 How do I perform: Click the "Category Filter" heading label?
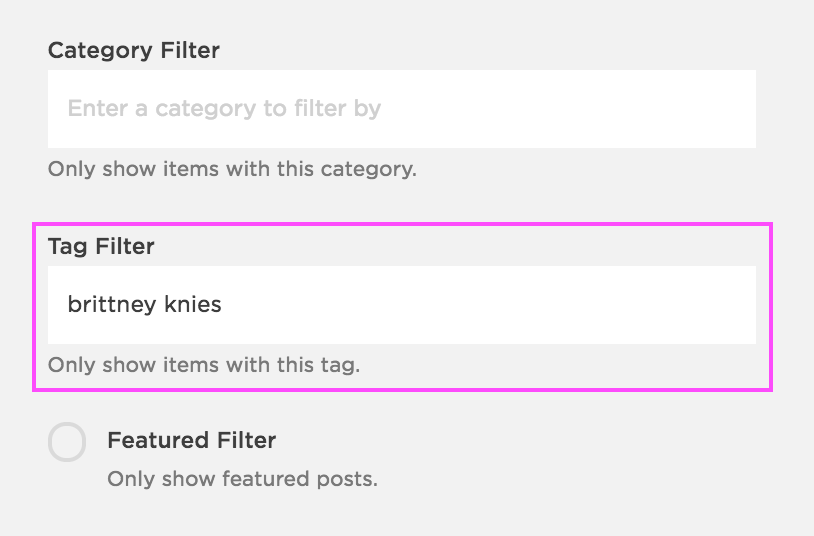tap(134, 50)
